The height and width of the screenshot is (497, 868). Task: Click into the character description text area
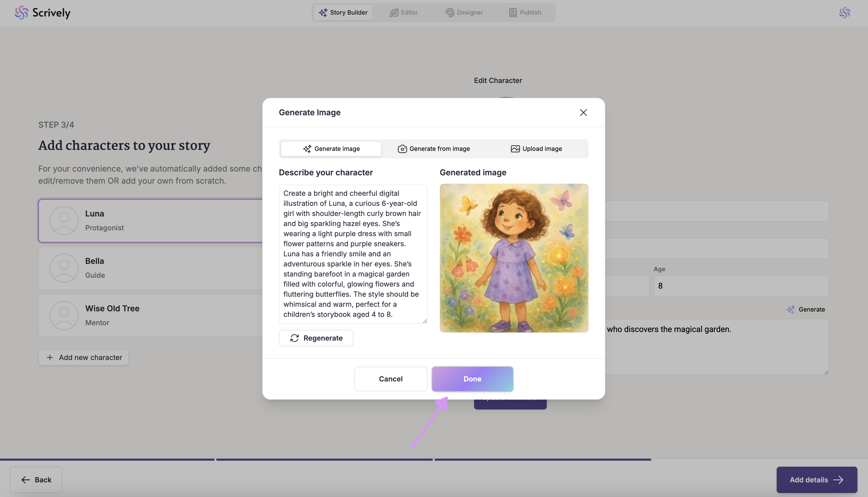[353, 254]
